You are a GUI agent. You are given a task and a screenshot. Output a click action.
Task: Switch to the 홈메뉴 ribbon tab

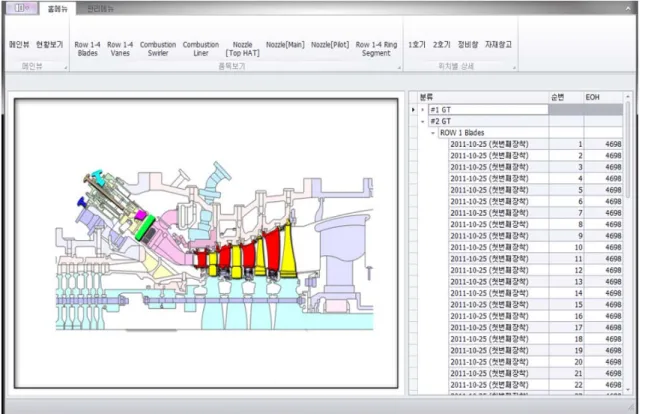pos(57,9)
